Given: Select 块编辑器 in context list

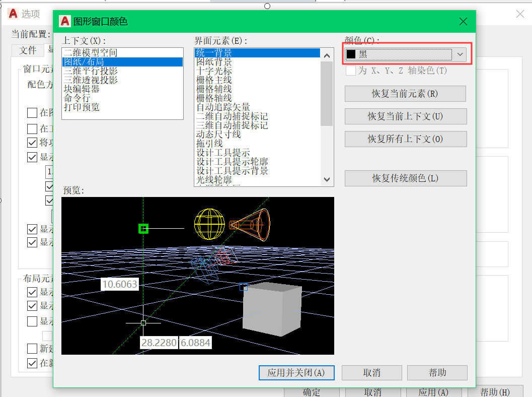Looking at the screenshot, I should [x=122, y=89].
